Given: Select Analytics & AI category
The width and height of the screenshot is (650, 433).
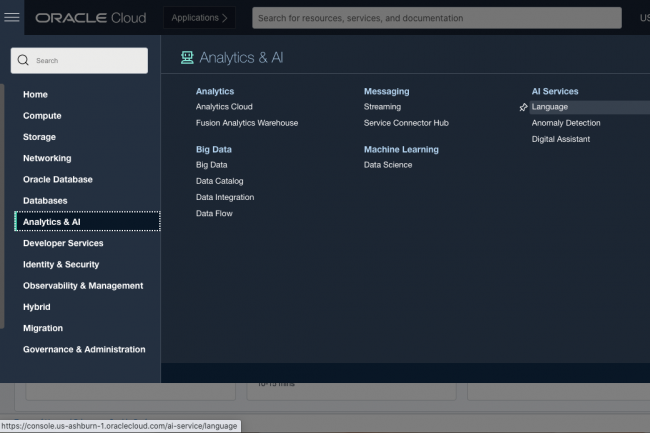Looking at the screenshot, I should [x=87, y=221].
